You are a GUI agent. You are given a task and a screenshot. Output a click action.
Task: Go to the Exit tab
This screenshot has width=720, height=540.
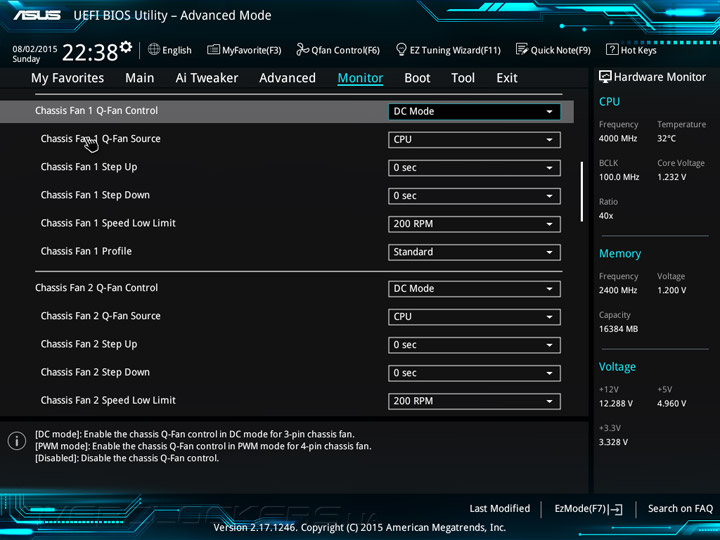(x=507, y=78)
